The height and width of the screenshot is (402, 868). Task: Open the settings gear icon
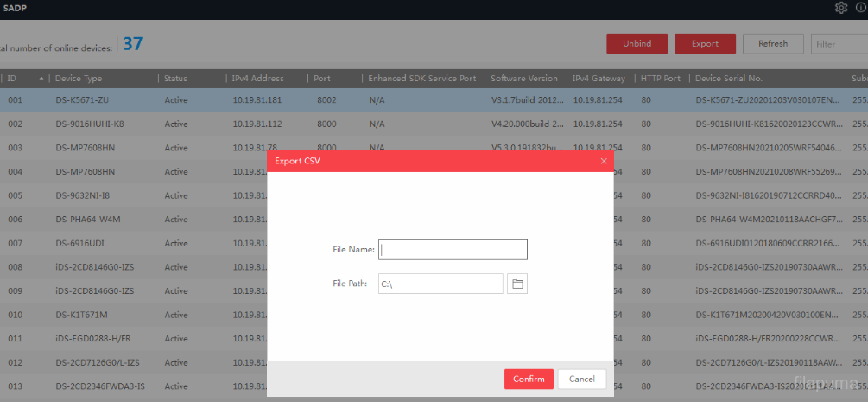841,8
